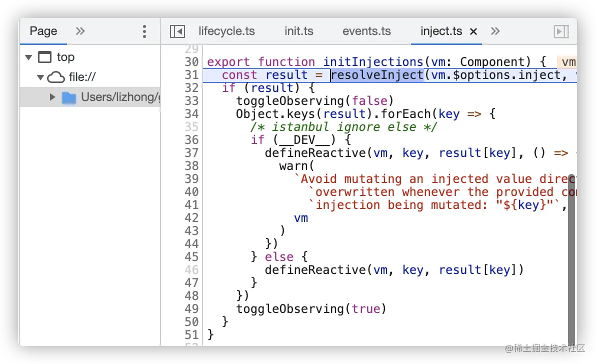
Task: Collapse the file:// tree node
Action: [x=40, y=77]
